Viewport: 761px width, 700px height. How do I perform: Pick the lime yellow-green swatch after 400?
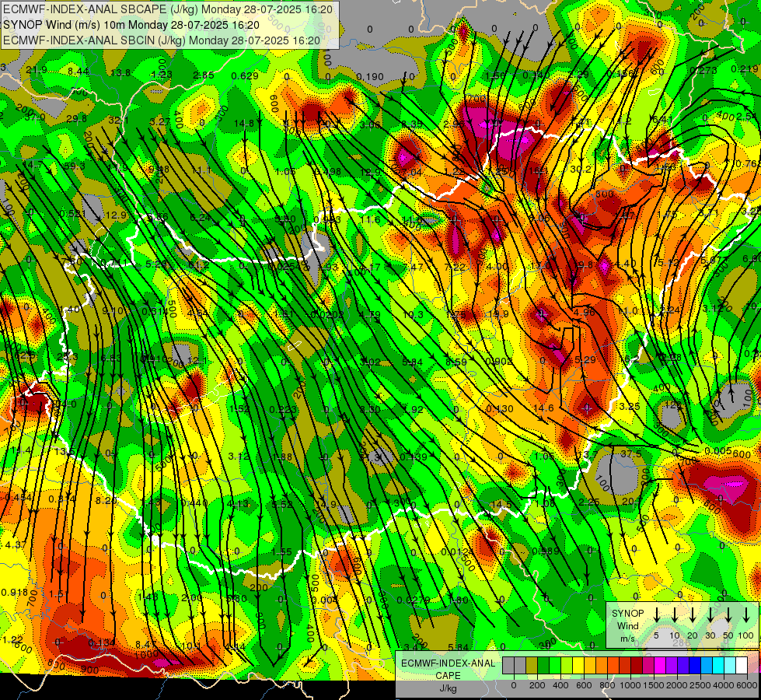[x=567, y=666]
